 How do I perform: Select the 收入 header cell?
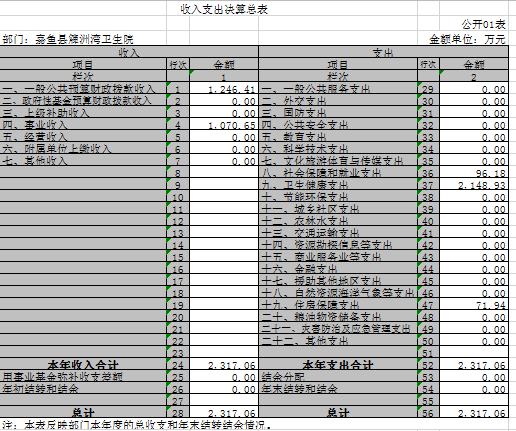[x=129, y=52]
